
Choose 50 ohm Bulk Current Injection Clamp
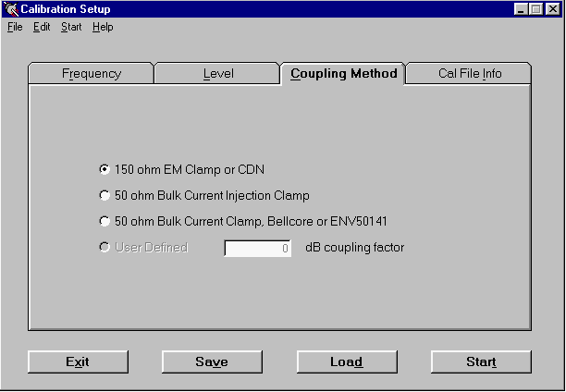pyautogui.click(x=105, y=195)
